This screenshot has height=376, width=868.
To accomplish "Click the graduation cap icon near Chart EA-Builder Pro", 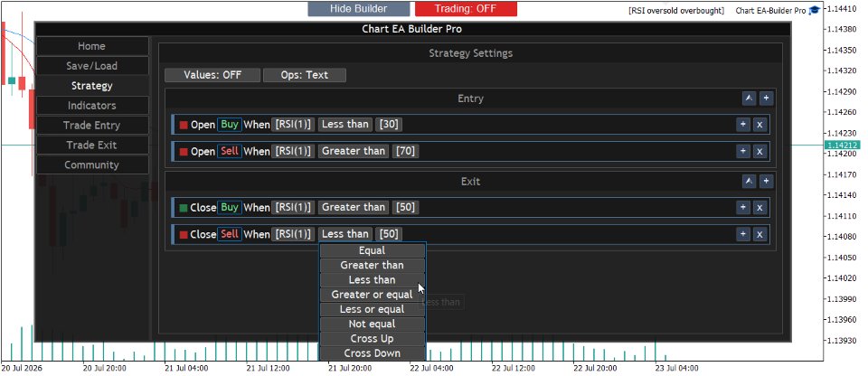I will click(x=814, y=11).
